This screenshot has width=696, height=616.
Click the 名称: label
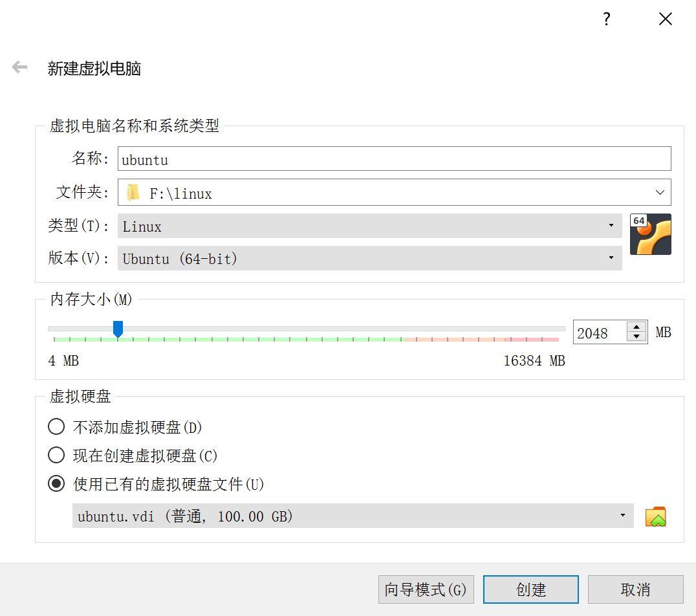(90, 158)
